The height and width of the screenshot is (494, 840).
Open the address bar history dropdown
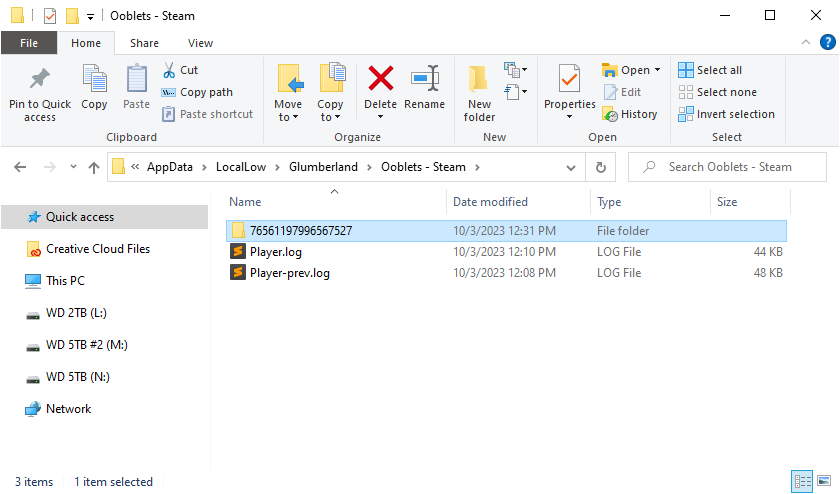coord(571,168)
